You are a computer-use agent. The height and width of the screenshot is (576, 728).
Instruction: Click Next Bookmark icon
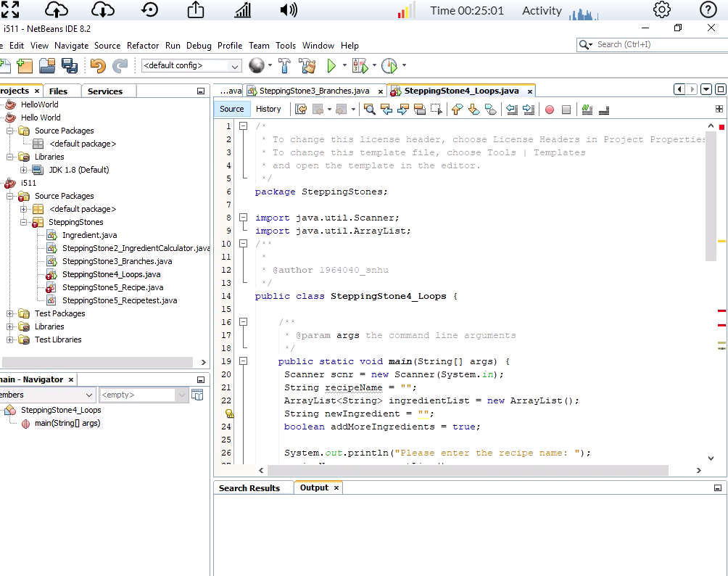[474, 110]
